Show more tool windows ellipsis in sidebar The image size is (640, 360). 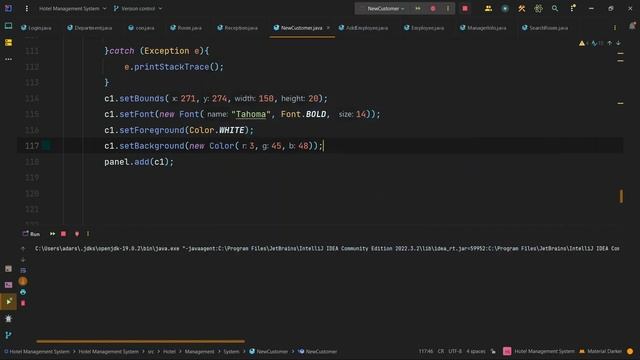click(x=8, y=59)
